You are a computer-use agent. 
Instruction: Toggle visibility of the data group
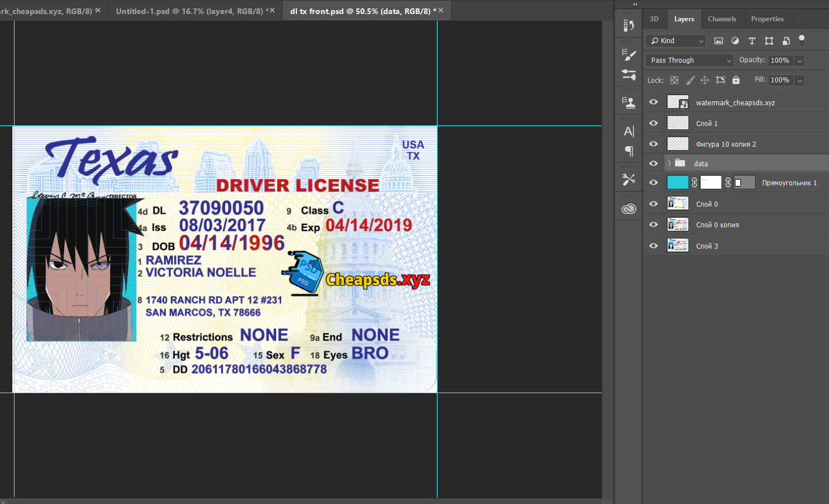coord(653,164)
